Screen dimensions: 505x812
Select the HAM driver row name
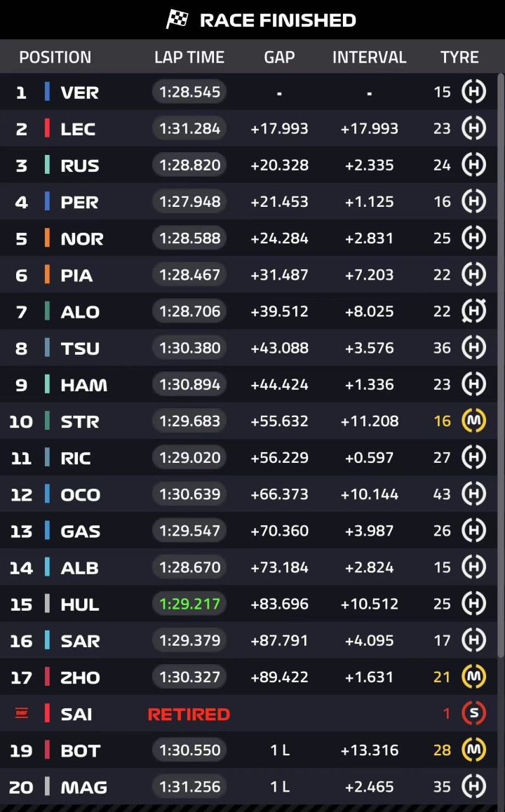coord(84,385)
